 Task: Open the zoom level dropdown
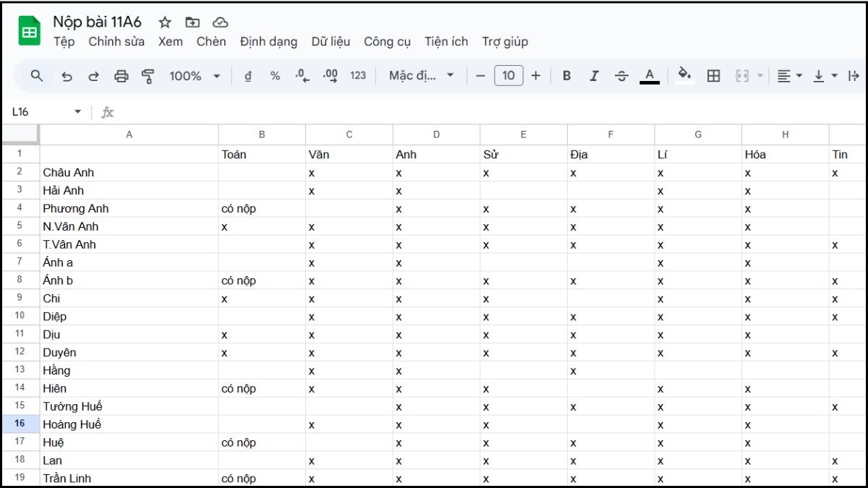pyautogui.click(x=194, y=75)
